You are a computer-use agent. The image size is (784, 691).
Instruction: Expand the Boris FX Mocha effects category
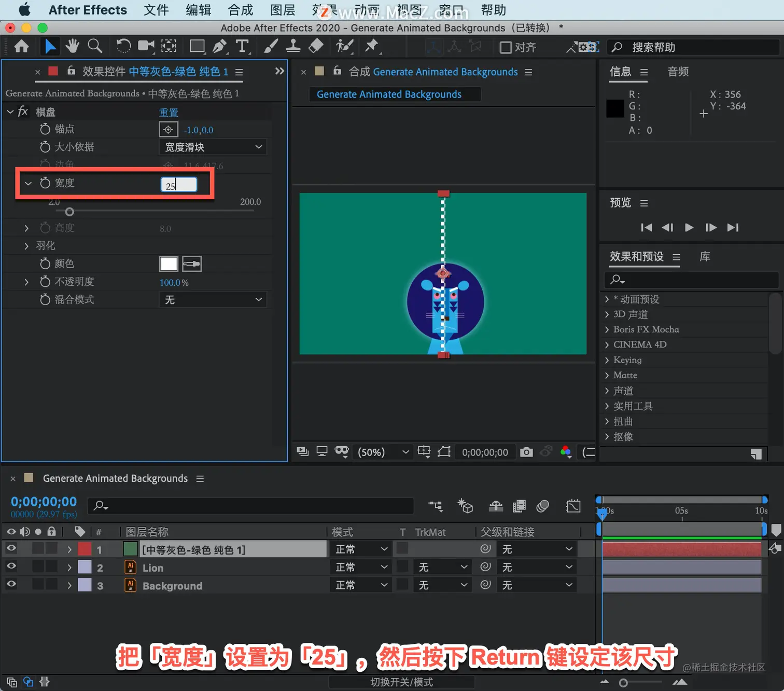(607, 329)
